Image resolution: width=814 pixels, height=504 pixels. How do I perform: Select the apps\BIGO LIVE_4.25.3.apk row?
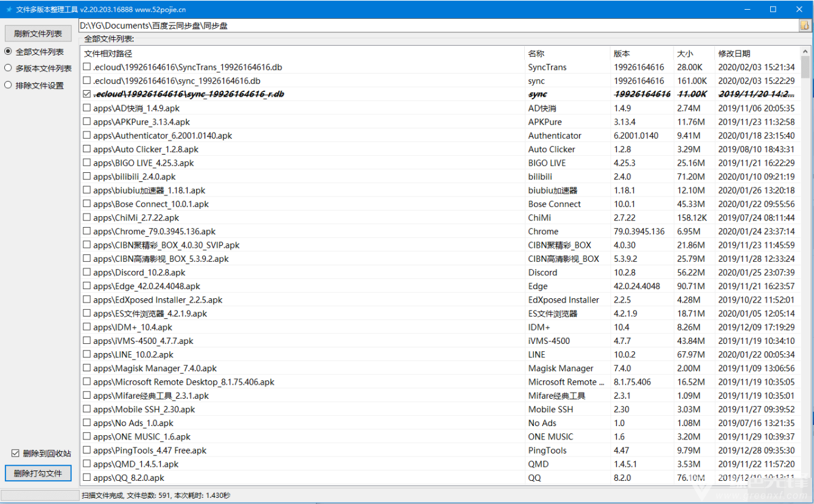440,163
